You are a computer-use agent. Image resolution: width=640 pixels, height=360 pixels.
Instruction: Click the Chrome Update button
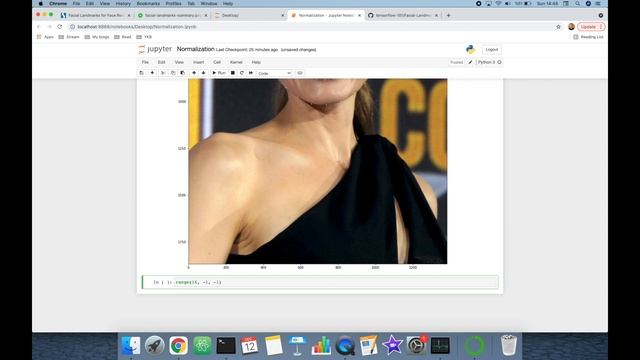point(591,27)
